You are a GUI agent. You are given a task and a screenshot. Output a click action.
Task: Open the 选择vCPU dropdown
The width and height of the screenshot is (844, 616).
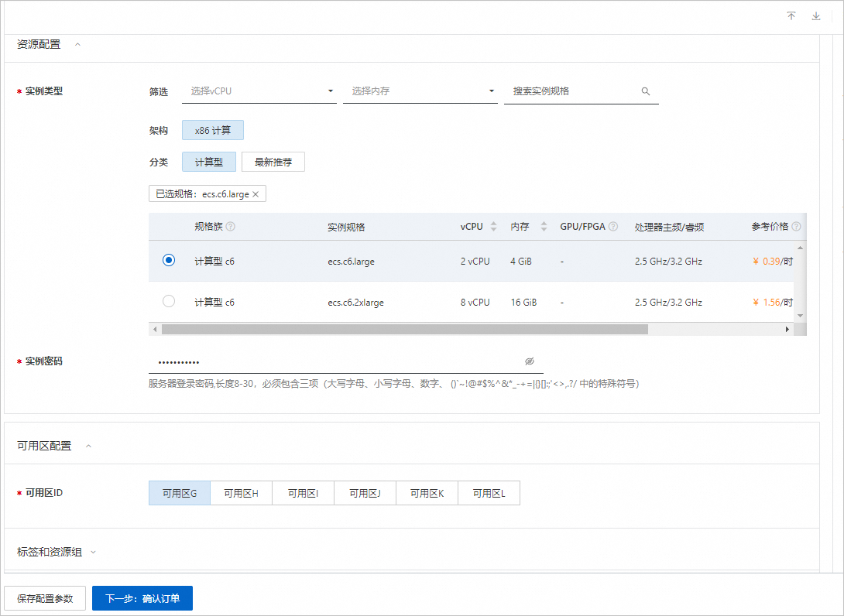[259, 91]
